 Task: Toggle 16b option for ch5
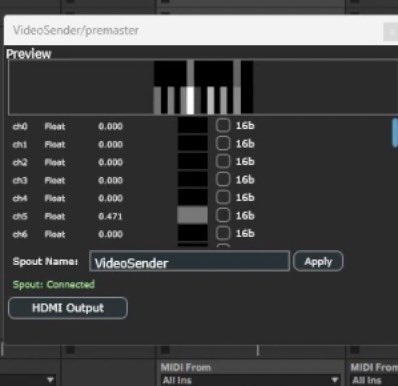223,216
